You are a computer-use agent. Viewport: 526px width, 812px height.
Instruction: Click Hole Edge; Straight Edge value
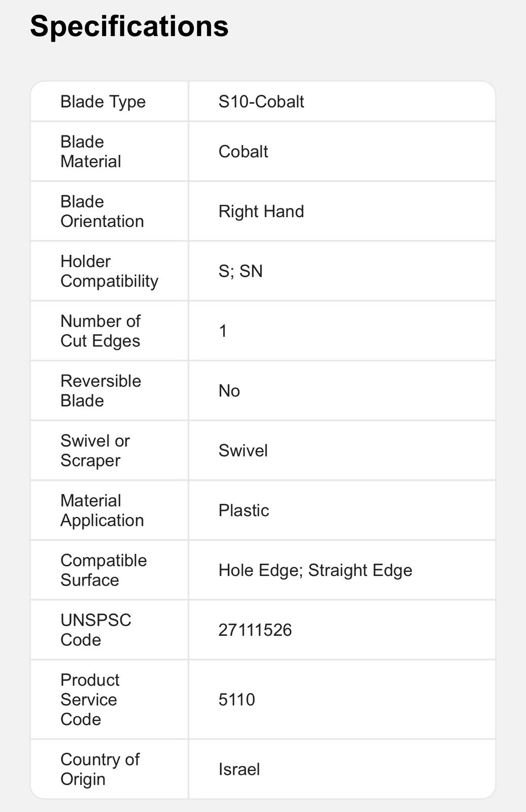(315, 570)
